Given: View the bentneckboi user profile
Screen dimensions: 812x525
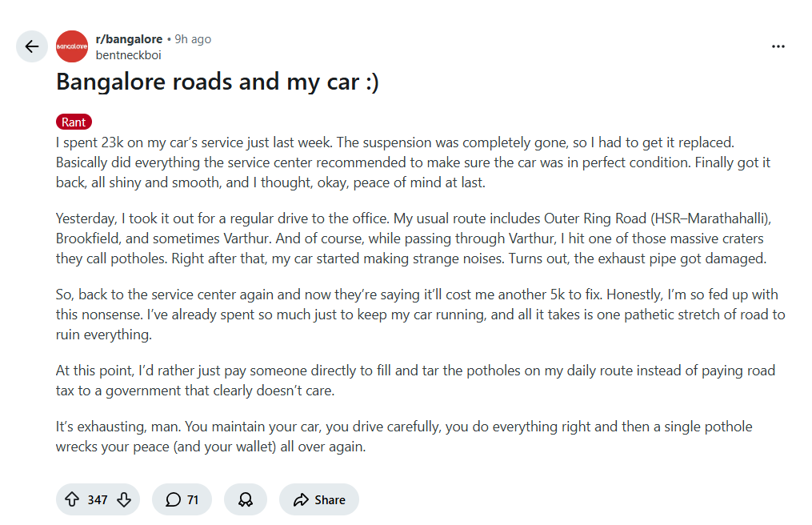Looking at the screenshot, I should pyautogui.click(x=130, y=55).
